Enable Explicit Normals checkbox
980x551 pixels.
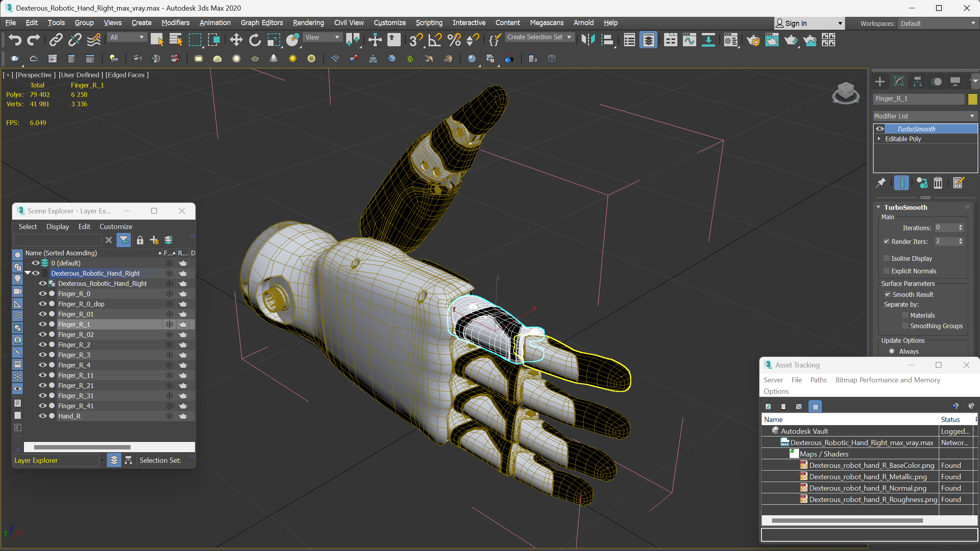(887, 271)
